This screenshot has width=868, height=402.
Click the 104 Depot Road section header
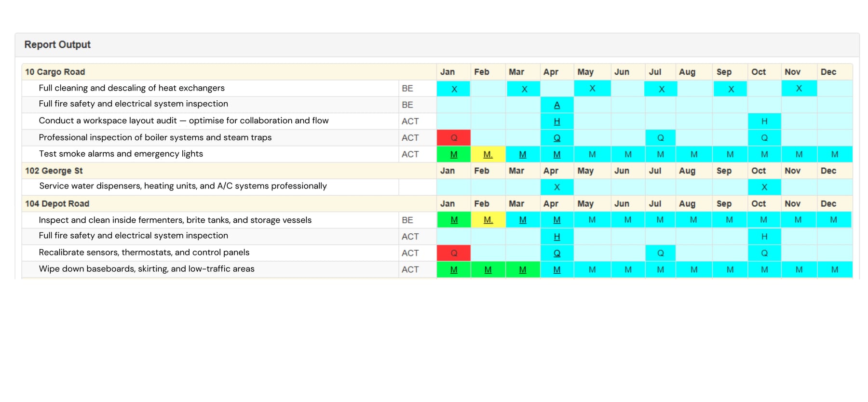click(57, 203)
